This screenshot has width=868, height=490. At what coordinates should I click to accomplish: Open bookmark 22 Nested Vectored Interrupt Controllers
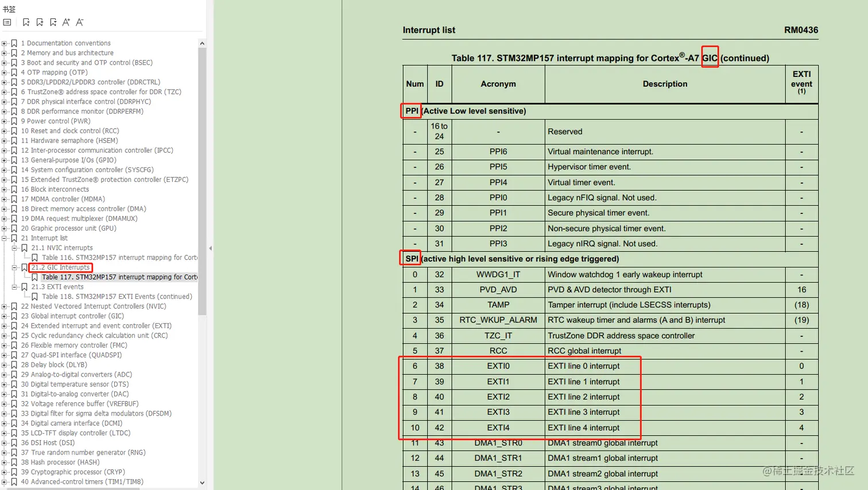tap(94, 306)
